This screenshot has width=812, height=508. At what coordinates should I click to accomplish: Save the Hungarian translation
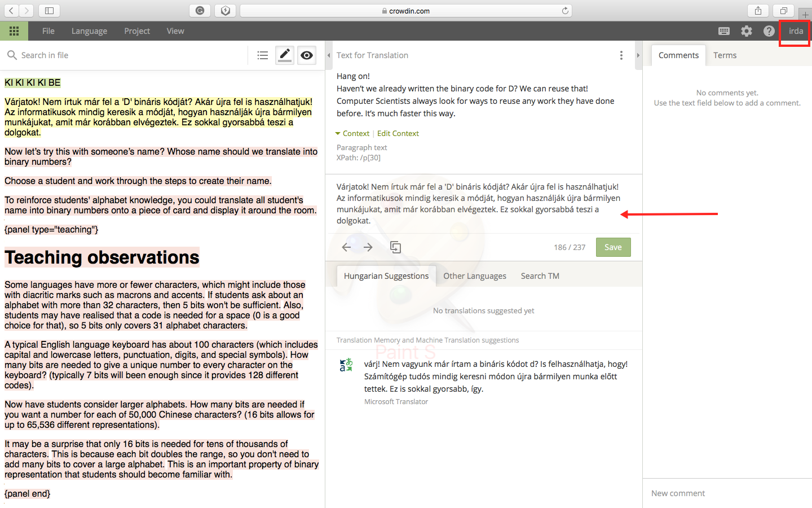point(614,247)
